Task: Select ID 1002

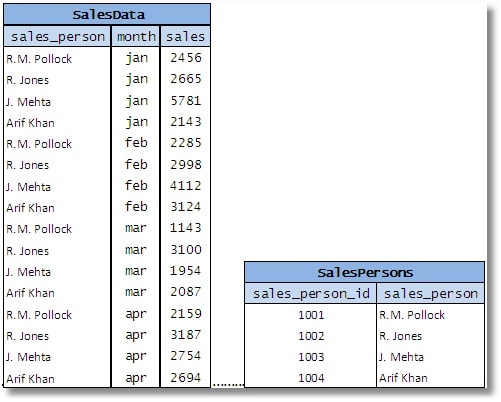Action: click(x=311, y=336)
